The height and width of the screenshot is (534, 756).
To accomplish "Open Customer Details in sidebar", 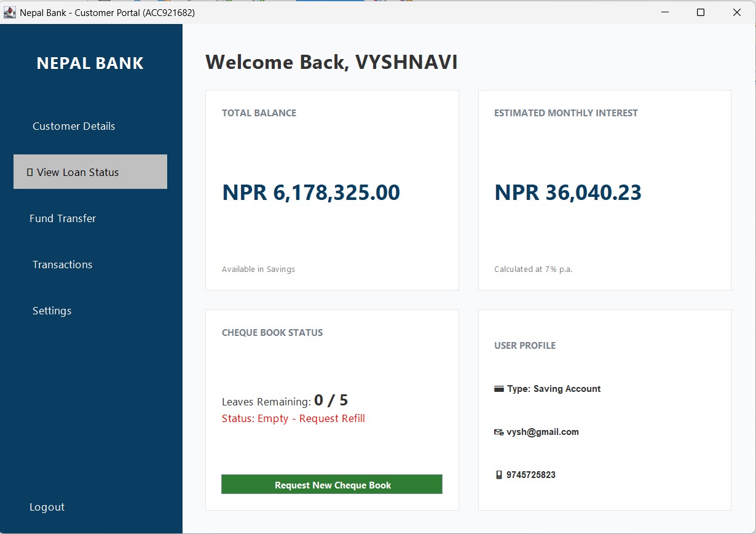I will (x=74, y=126).
